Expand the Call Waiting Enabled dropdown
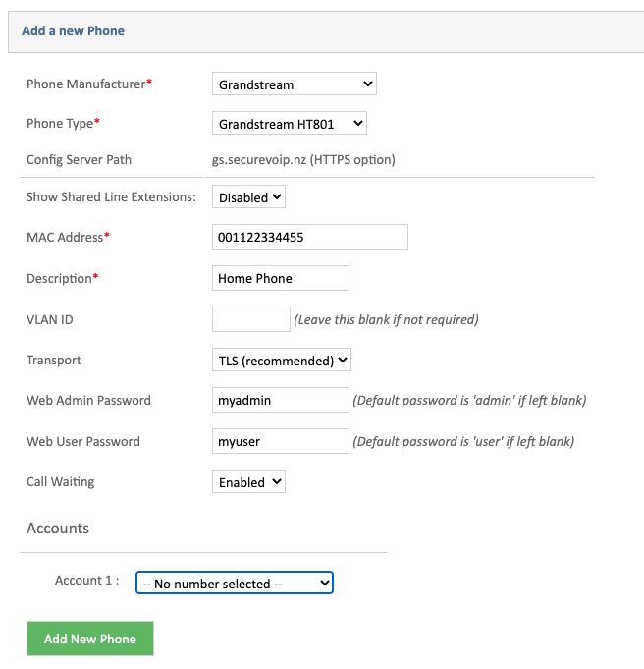644x669 pixels. [248, 481]
